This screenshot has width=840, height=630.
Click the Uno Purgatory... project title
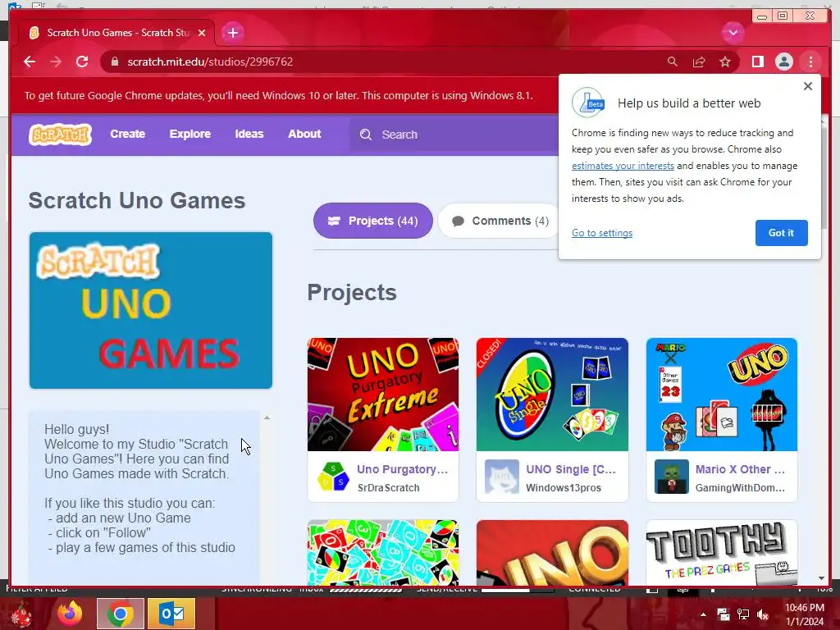pyautogui.click(x=402, y=469)
